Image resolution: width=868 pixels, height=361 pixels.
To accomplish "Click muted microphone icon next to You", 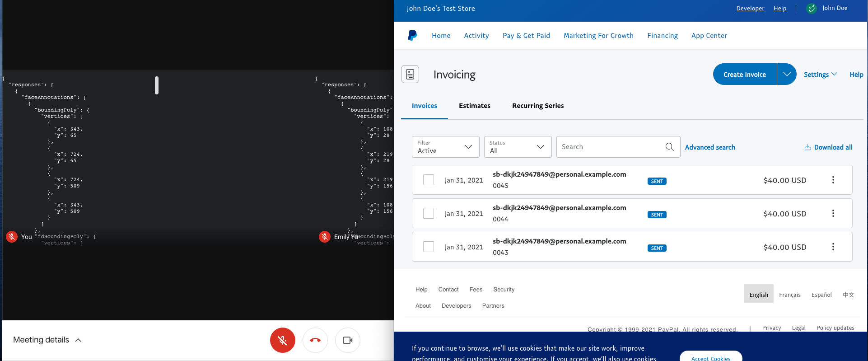I will (12, 237).
